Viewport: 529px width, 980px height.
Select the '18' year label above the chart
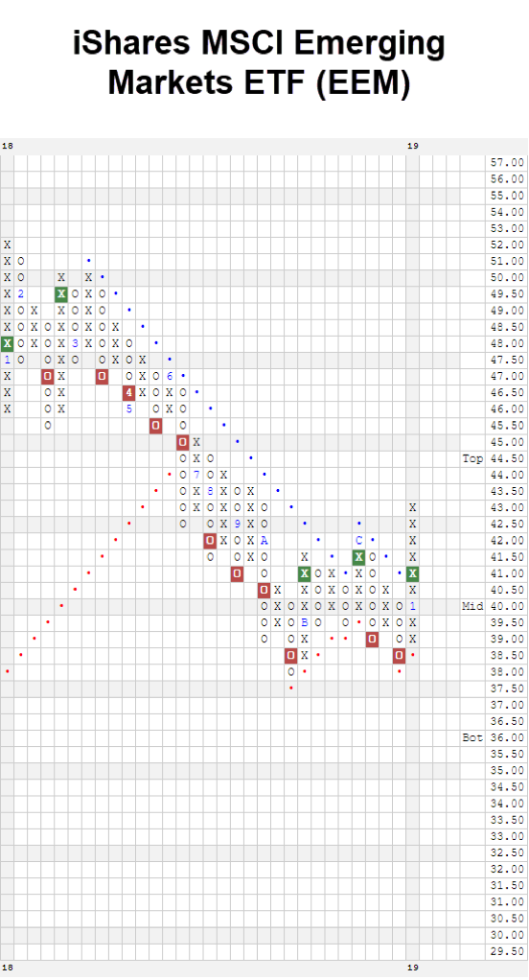pos(7,146)
